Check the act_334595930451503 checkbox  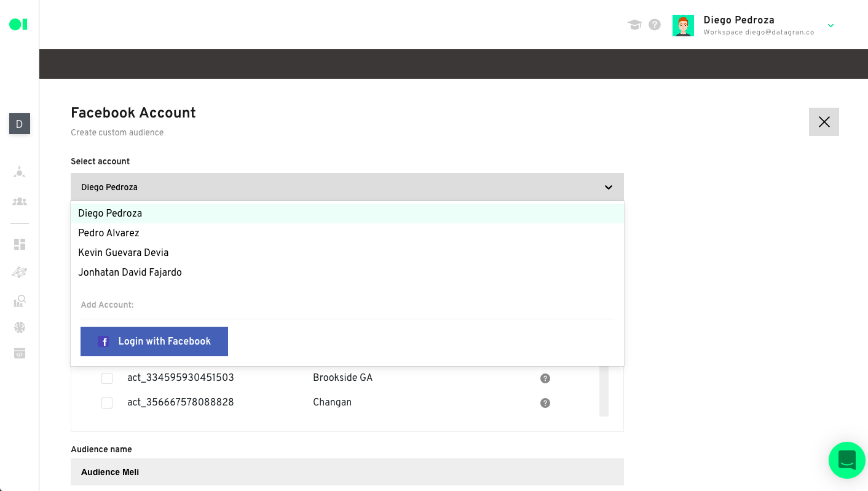[107, 378]
